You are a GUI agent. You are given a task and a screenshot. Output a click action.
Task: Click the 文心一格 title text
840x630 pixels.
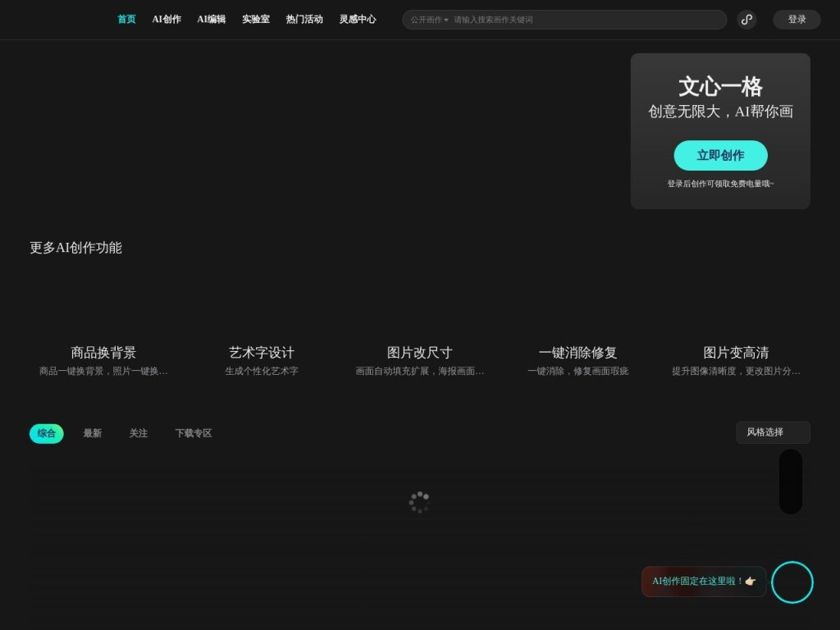point(720,87)
